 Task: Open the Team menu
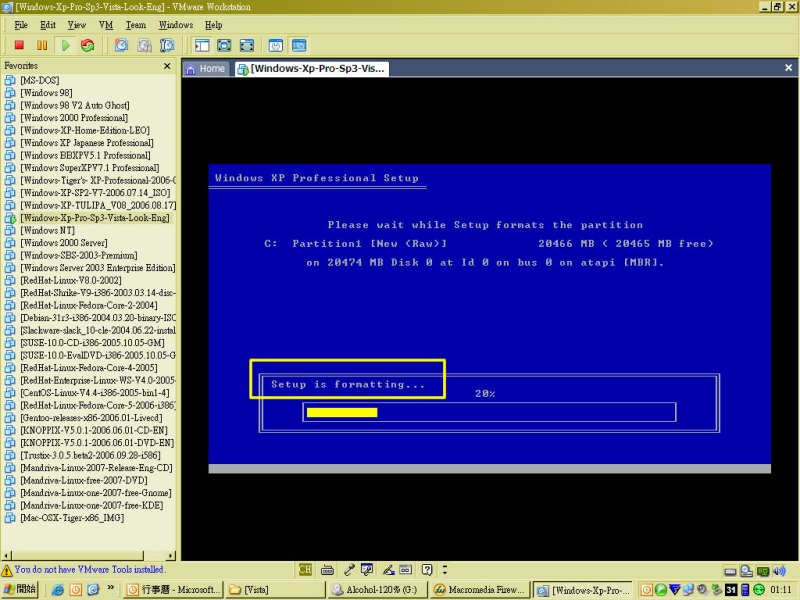136,25
